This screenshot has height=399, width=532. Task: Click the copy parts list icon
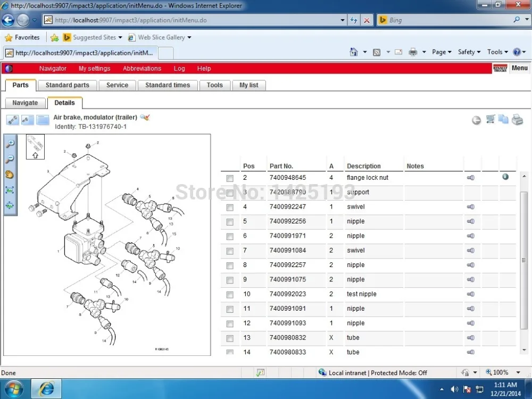503,120
